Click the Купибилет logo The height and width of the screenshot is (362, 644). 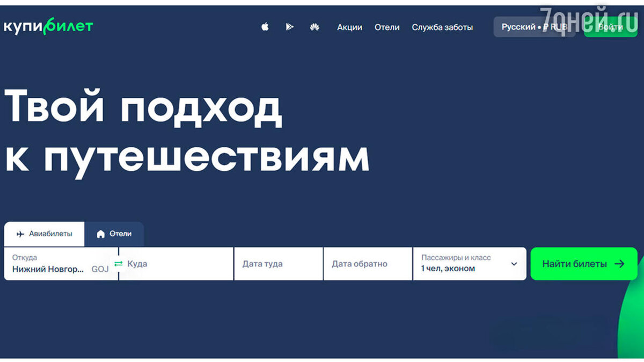pyautogui.click(x=47, y=25)
